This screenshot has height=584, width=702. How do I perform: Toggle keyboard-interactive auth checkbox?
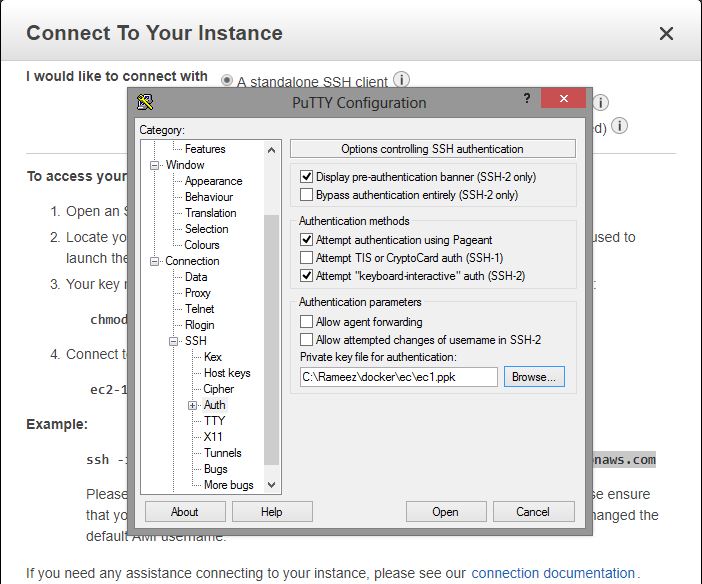coord(306,275)
